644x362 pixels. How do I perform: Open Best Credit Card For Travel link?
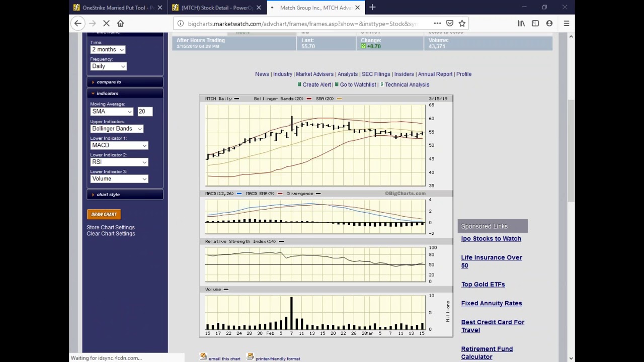pyautogui.click(x=493, y=326)
